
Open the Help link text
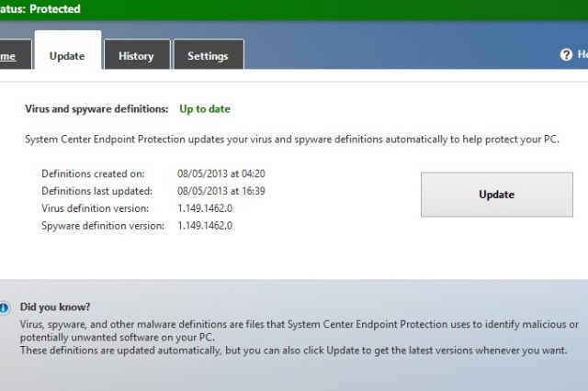(582, 55)
